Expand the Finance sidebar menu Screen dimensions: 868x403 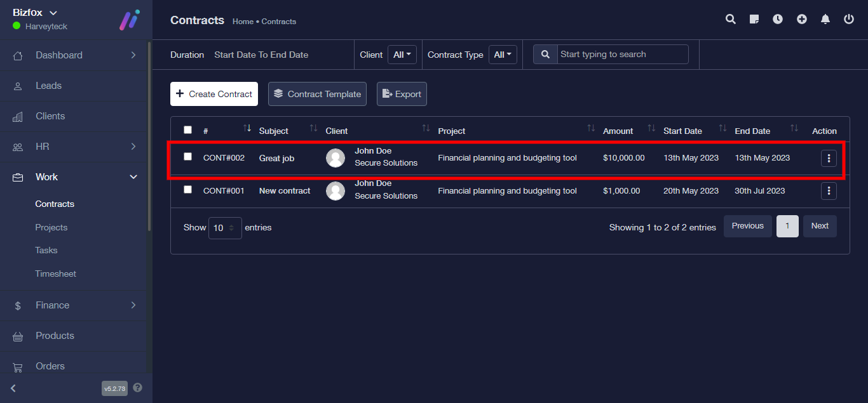click(76, 305)
